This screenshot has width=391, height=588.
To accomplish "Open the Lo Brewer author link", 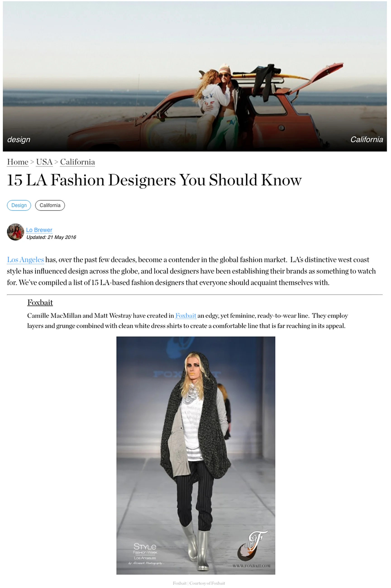I will tap(39, 230).
